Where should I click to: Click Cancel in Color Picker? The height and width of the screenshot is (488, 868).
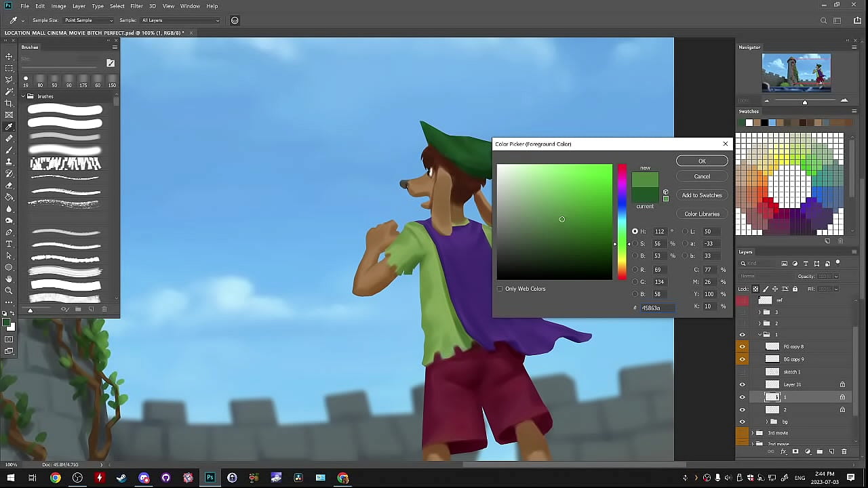[x=702, y=176]
